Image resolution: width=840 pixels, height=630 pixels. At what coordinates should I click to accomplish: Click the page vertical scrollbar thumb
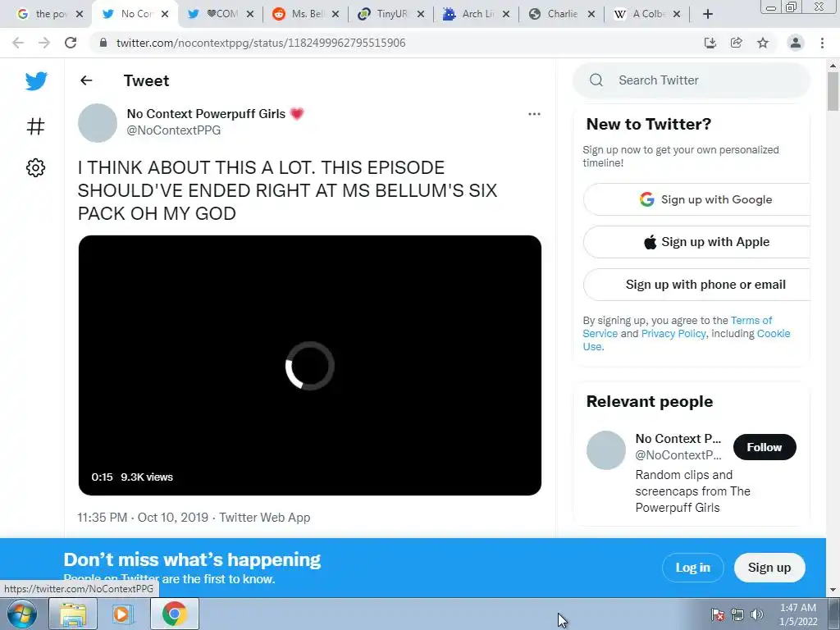click(x=833, y=91)
